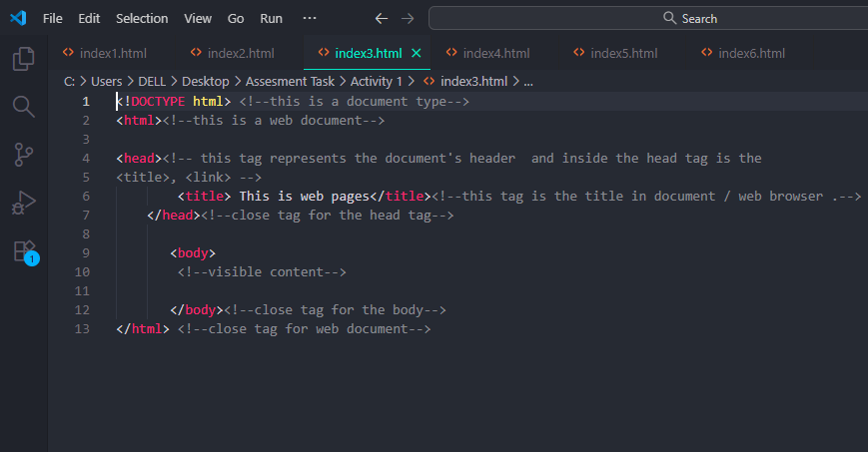Click the VS Code logo icon

click(x=19, y=18)
